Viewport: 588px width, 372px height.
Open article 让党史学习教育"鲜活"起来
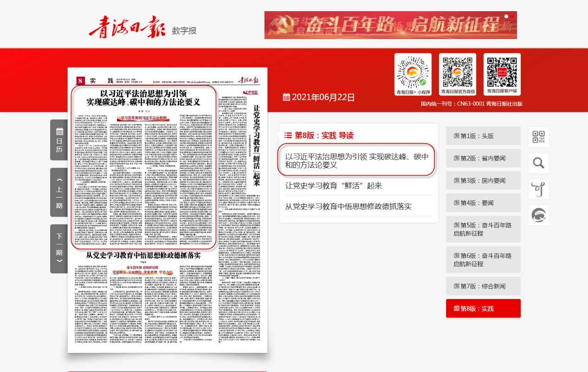333,186
